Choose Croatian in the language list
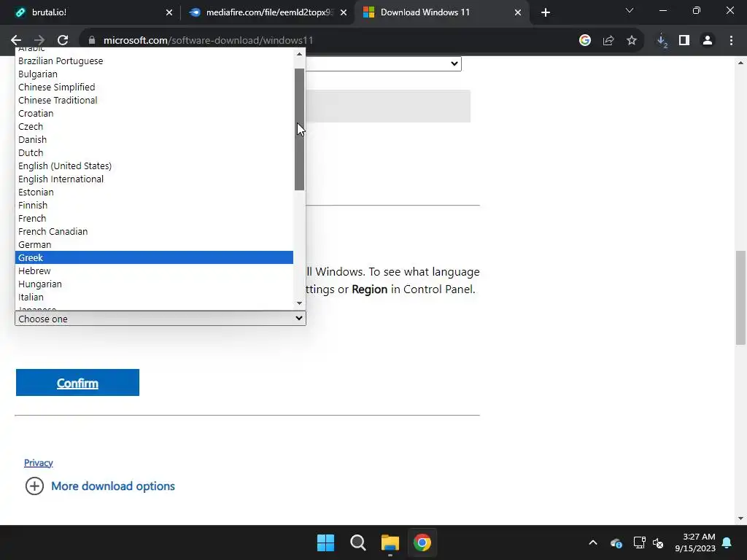747x560 pixels. click(154, 113)
